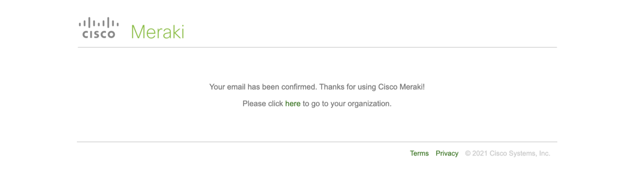Click the "2021" year in the footer
The width and height of the screenshot is (644, 191).
(x=480, y=153)
